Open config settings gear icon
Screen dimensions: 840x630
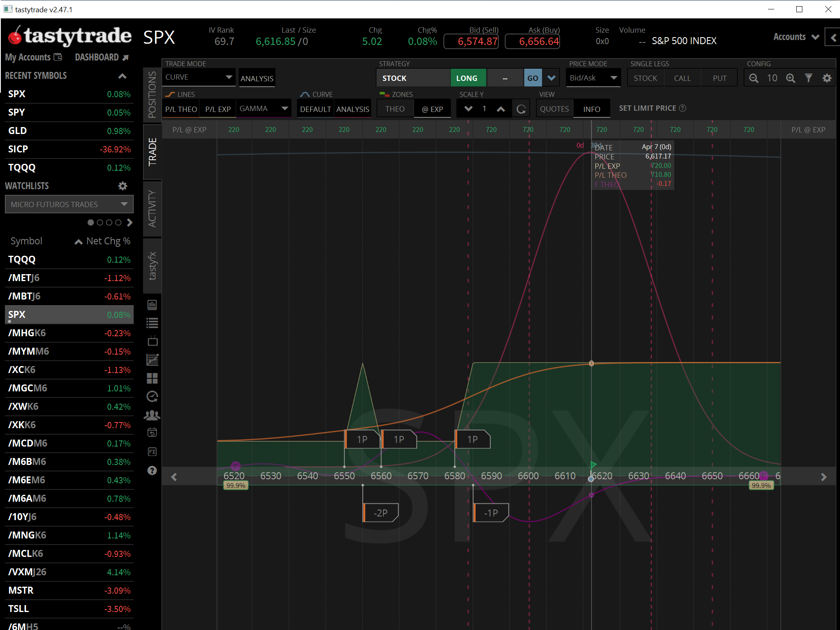click(x=827, y=78)
